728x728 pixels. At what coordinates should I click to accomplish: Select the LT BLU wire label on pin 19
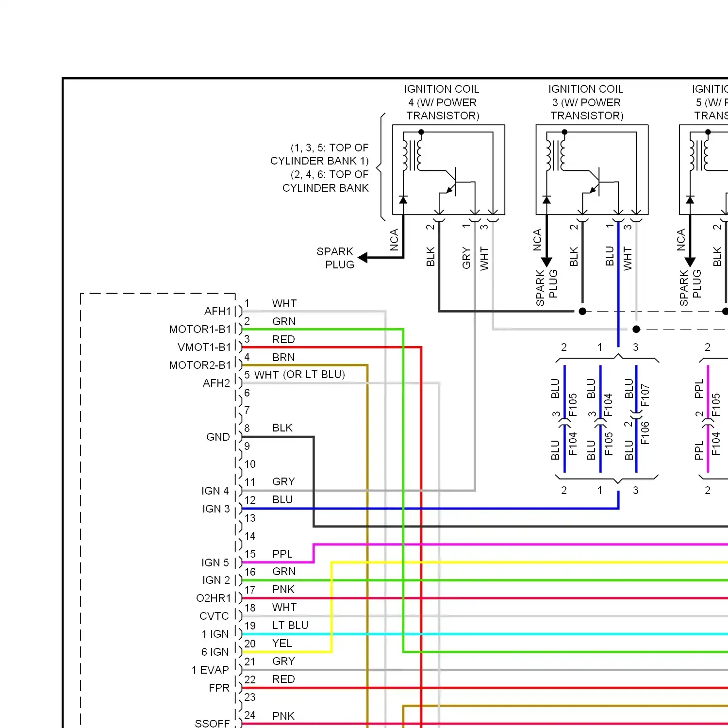pyautogui.click(x=290, y=625)
